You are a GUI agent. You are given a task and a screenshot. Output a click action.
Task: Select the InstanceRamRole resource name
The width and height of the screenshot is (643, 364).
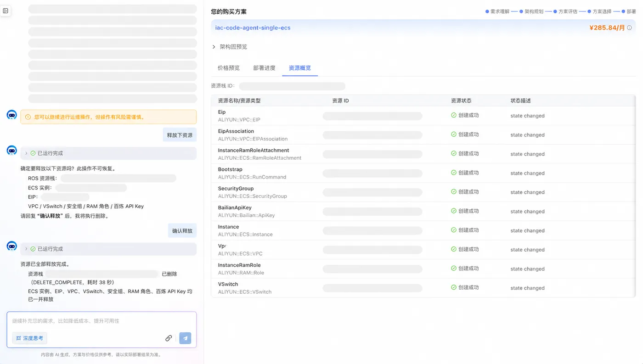tap(239, 265)
